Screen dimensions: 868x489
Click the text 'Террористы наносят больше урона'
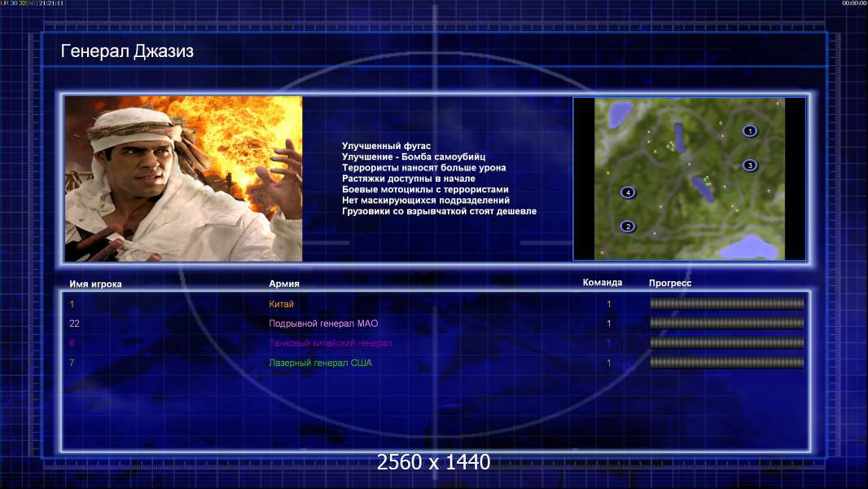click(x=423, y=167)
